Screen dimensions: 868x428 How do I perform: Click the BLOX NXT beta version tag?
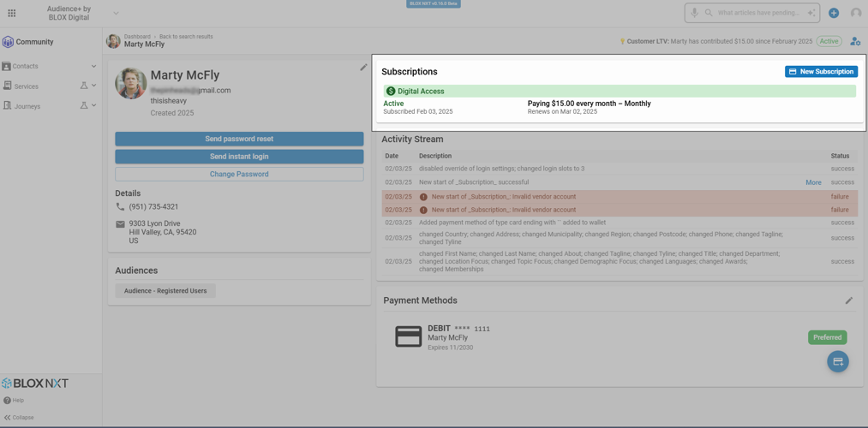(x=434, y=3)
